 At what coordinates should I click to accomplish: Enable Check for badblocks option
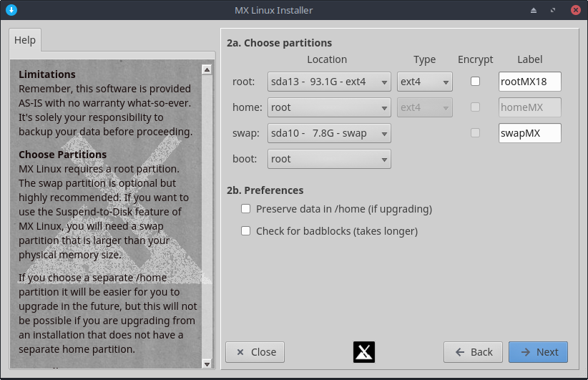[x=245, y=230]
